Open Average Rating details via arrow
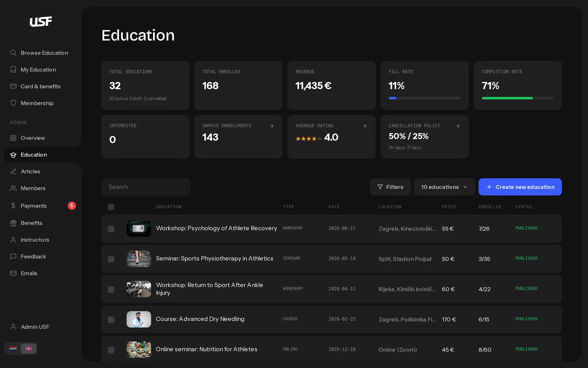The width and height of the screenshot is (588, 368). [x=365, y=126]
